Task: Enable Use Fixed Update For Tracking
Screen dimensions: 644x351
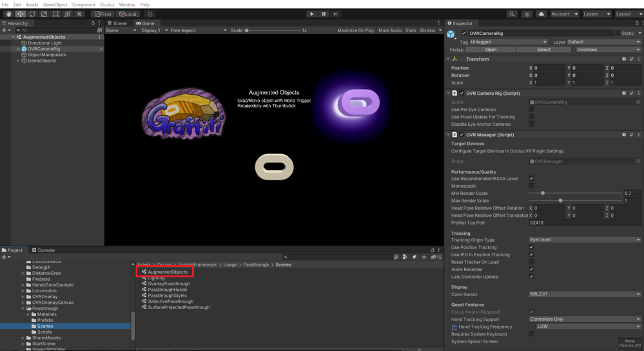Action: tap(531, 117)
